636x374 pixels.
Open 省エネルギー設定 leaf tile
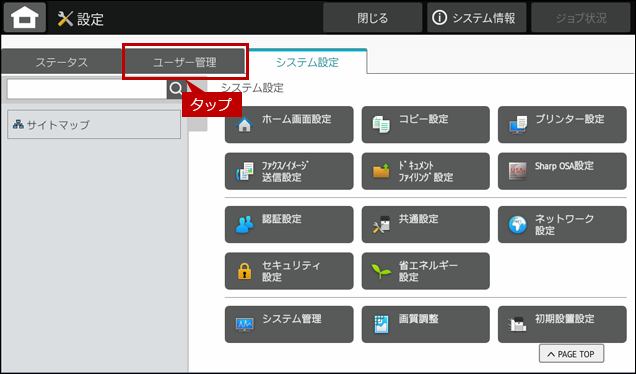(425, 271)
